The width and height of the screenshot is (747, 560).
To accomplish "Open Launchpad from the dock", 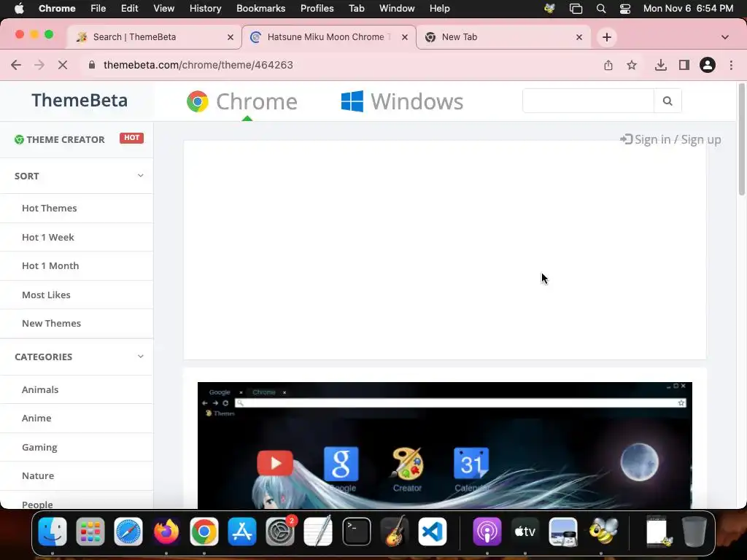I will click(x=90, y=532).
